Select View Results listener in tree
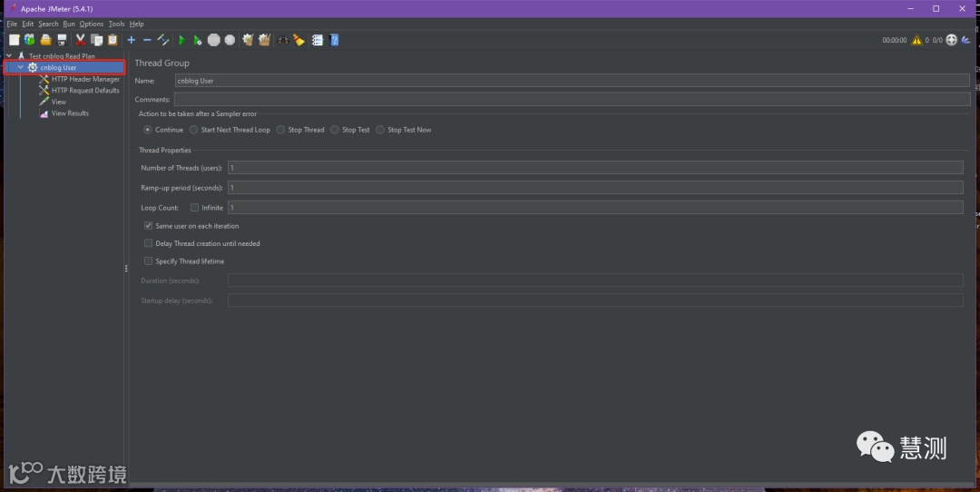 pos(69,113)
